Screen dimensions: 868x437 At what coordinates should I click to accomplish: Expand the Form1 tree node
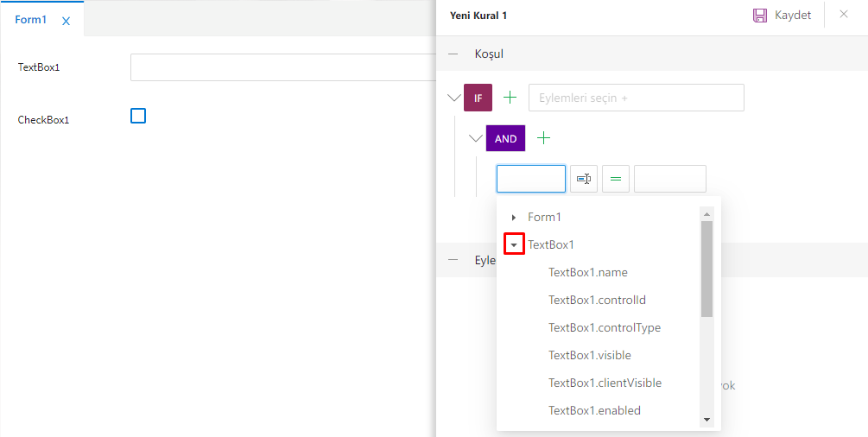pyautogui.click(x=514, y=218)
